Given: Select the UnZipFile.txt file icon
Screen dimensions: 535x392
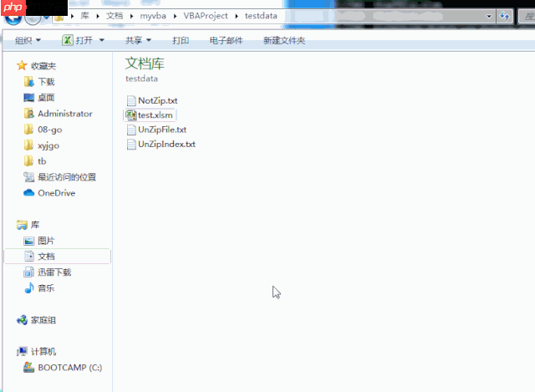Looking at the screenshot, I should (x=131, y=130).
